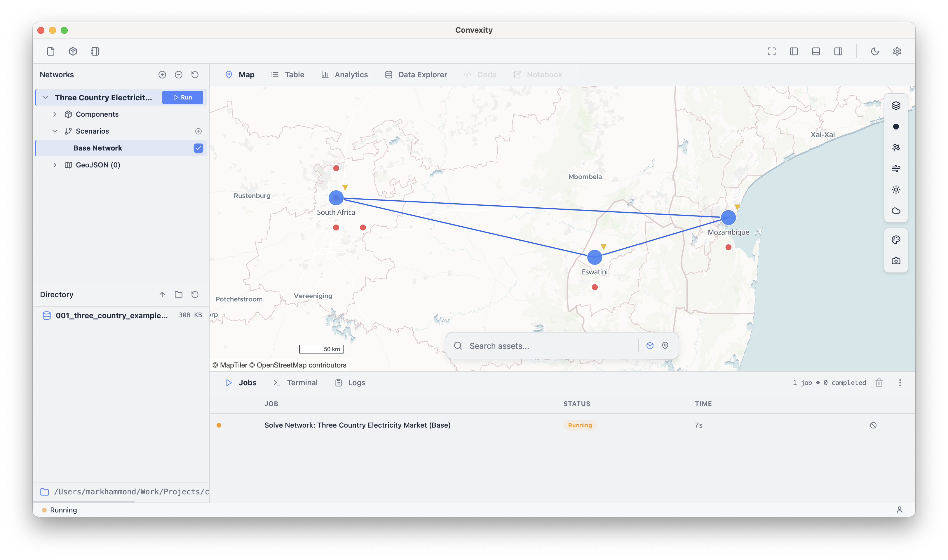Toggle dark mode moon icon
Image resolution: width=948 pixels, height=560 pixels.
point(875,51)
